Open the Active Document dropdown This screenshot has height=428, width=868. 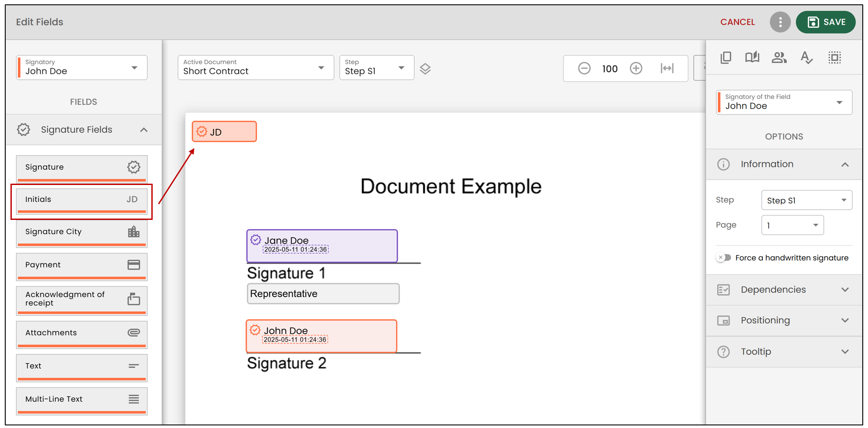[256, 67]
